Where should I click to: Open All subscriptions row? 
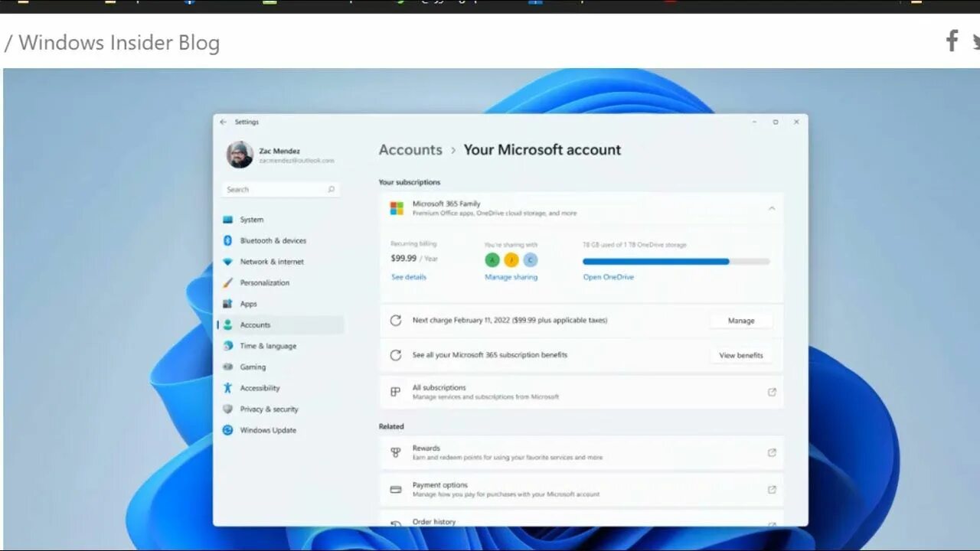(581, 392)
